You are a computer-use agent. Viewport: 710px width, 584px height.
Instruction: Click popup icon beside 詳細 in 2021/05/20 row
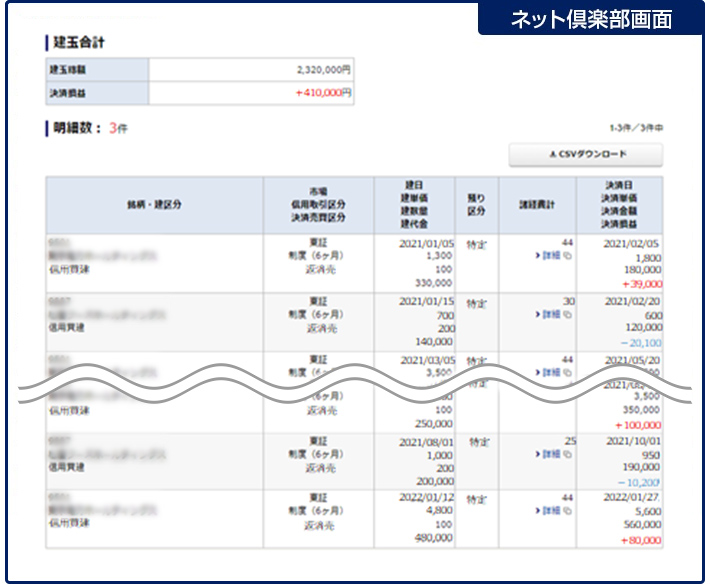point(568,372)
